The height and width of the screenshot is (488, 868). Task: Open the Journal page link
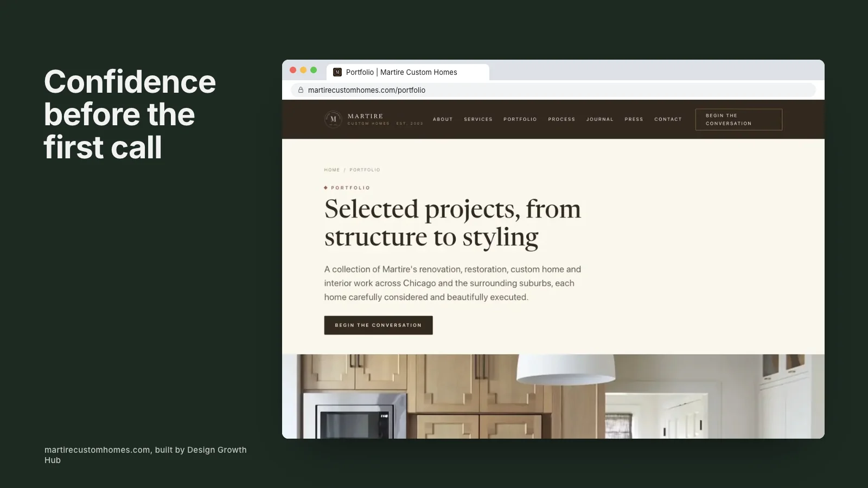point(599,119)
